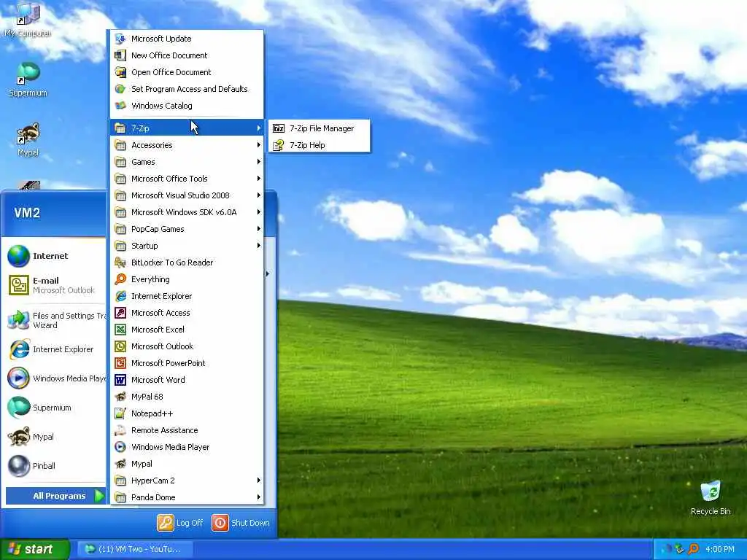Click the All Programs button
Viewport: 747px width, 560px height.
55,496
